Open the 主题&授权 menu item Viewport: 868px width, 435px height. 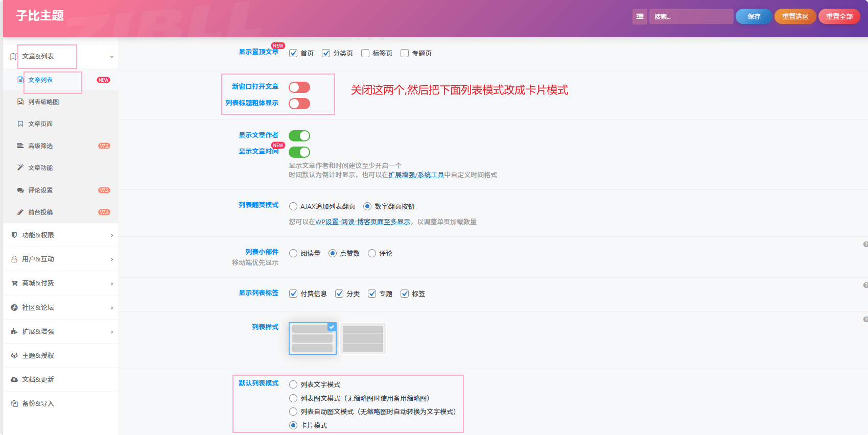coord(38,356)
